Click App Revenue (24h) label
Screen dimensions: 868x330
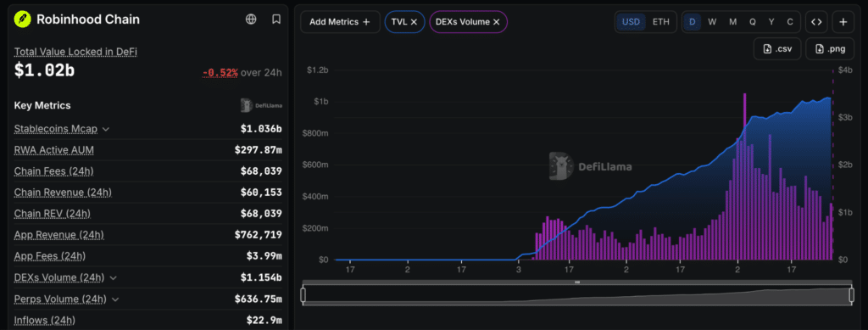(x=58, y=235)
